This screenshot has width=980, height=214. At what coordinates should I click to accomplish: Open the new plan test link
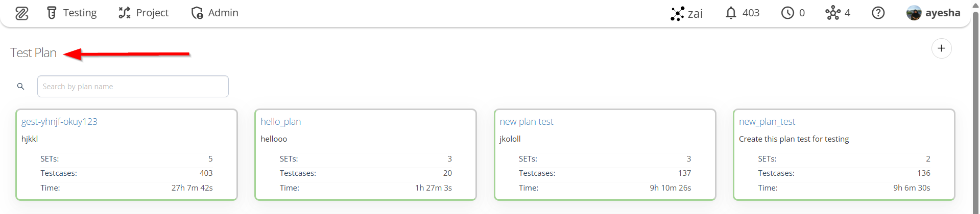point(527,122)
